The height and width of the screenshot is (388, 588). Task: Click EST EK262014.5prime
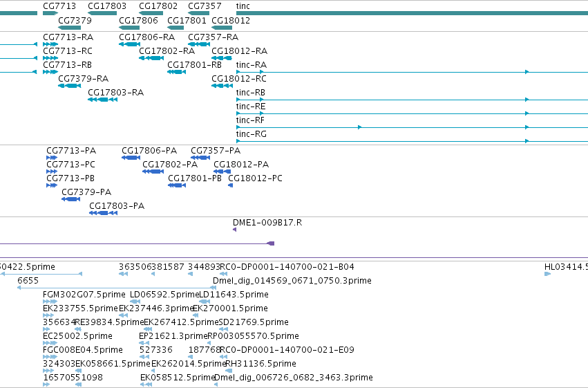coord(153,371)
